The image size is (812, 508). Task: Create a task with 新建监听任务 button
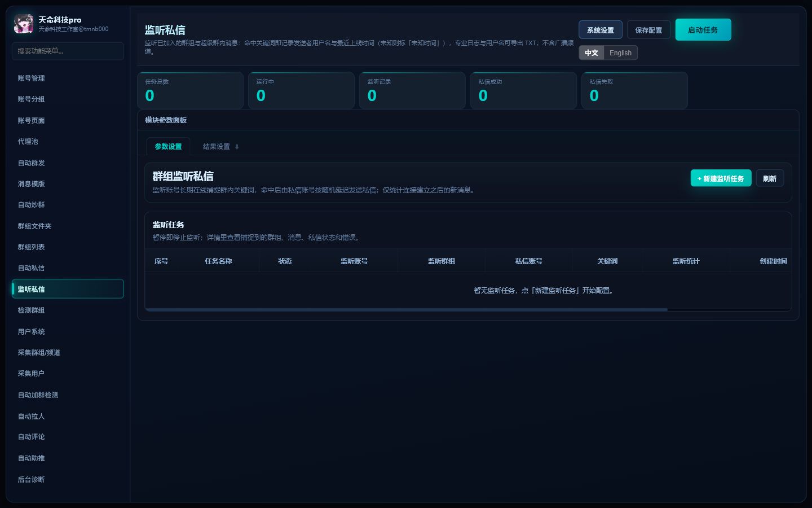click(x=721, y=178)
